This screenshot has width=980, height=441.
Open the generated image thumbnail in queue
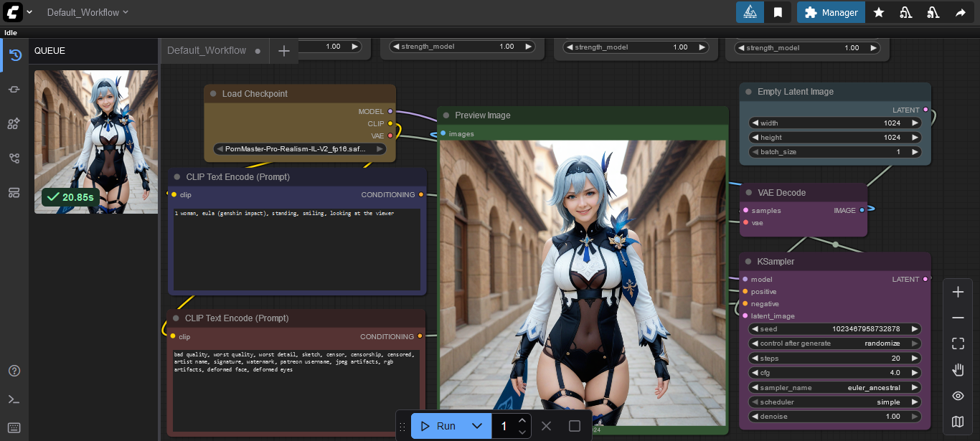(x=96, y=136)
